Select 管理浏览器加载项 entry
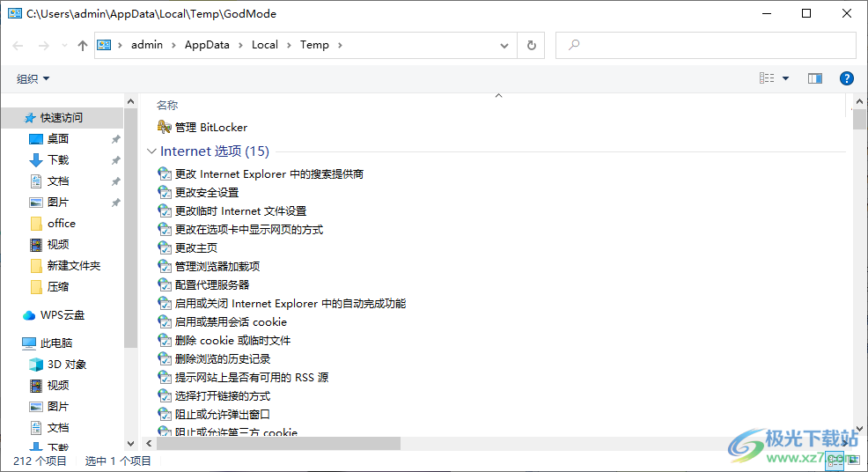This screenshot has height=472, width=868. click(209, 267)
